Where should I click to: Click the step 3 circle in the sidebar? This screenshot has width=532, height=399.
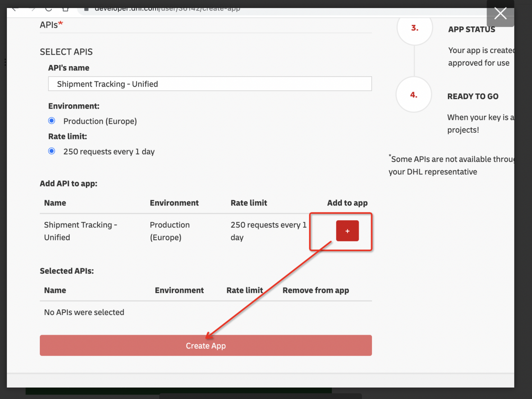pos(415,28)
